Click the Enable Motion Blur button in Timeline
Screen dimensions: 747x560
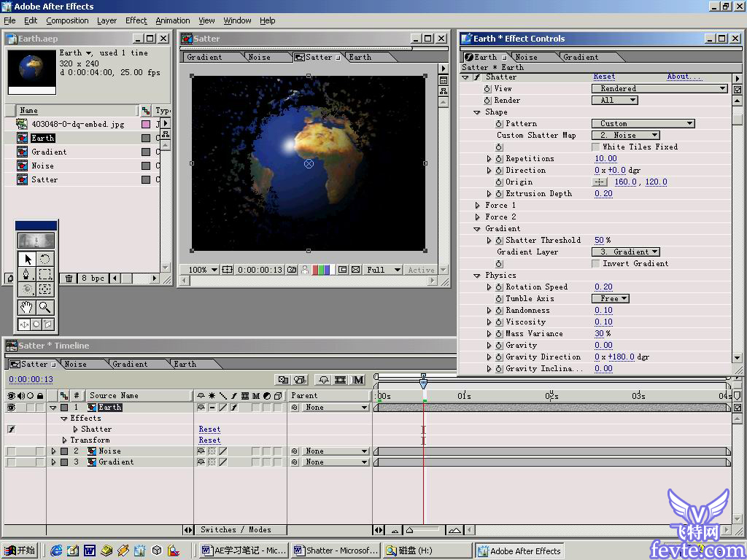point(358,379)
